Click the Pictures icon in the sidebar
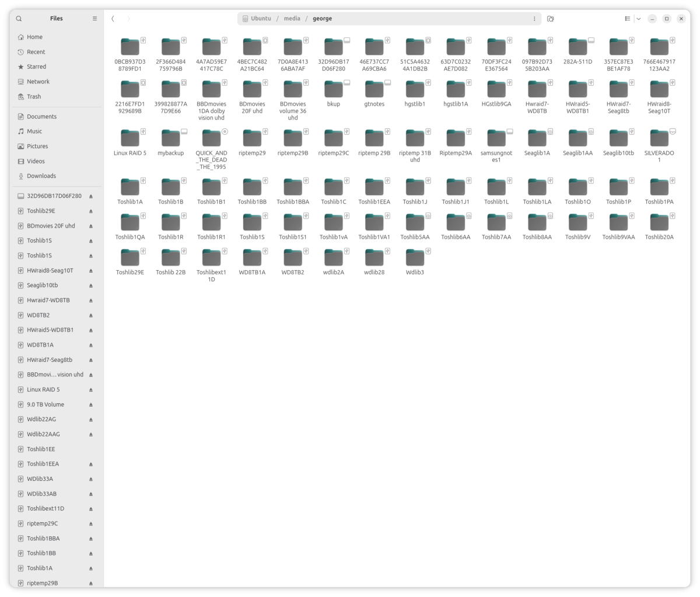 pyautogui.click(x=19, y=146)
